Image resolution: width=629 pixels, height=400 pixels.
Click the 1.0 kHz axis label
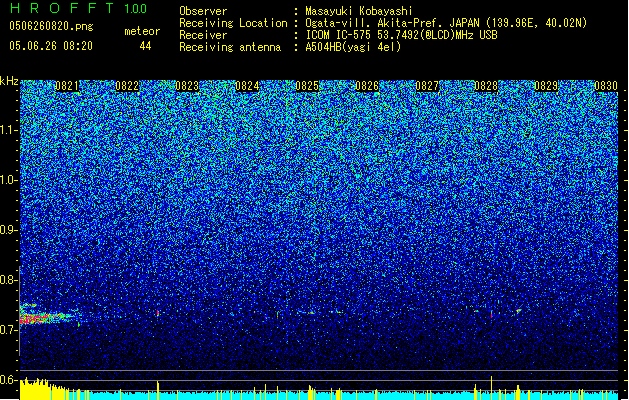pos(9,180)
